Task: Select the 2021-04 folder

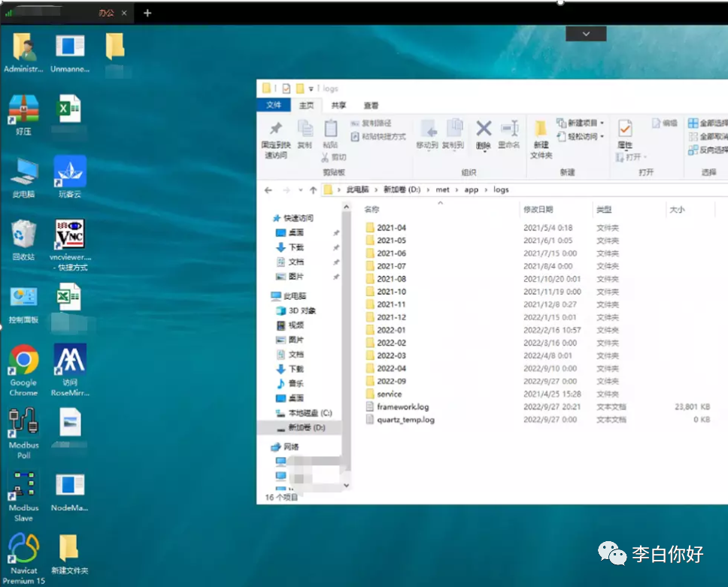Action: pos(391,228)
